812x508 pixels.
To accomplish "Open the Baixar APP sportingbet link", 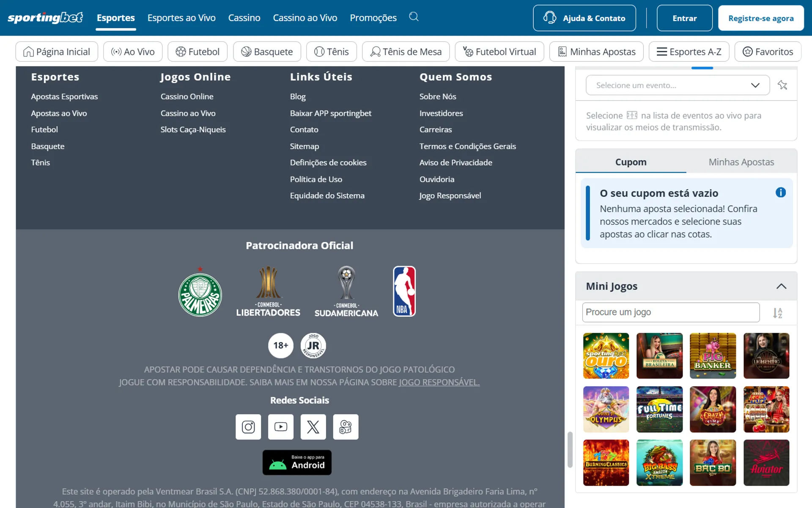I will point(331,113).
